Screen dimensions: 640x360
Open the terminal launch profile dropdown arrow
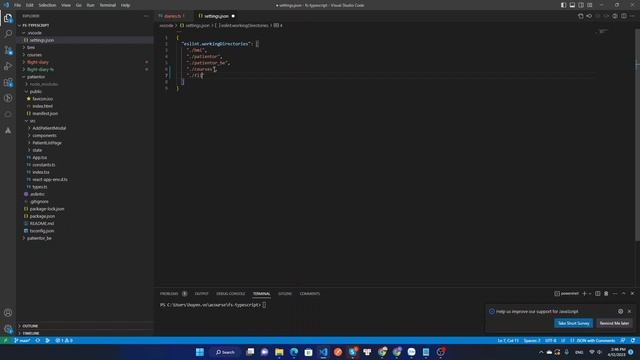pos(590,293)
